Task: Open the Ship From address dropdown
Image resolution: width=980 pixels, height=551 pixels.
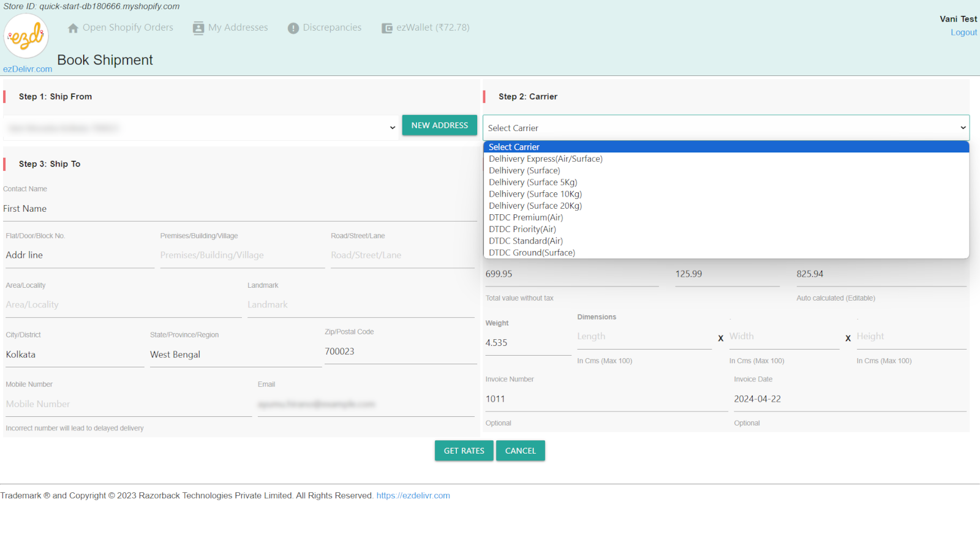Action: 201,128
